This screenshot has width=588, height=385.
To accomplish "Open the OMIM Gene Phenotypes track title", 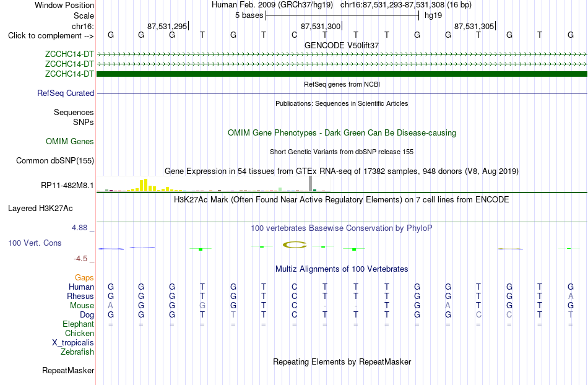I will (x=342, y=132).
